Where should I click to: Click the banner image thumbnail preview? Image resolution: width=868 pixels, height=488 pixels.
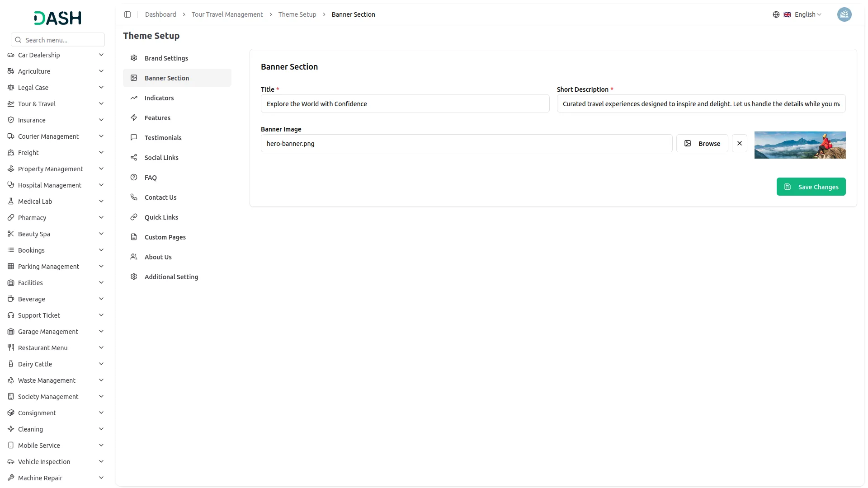(799, 145)
